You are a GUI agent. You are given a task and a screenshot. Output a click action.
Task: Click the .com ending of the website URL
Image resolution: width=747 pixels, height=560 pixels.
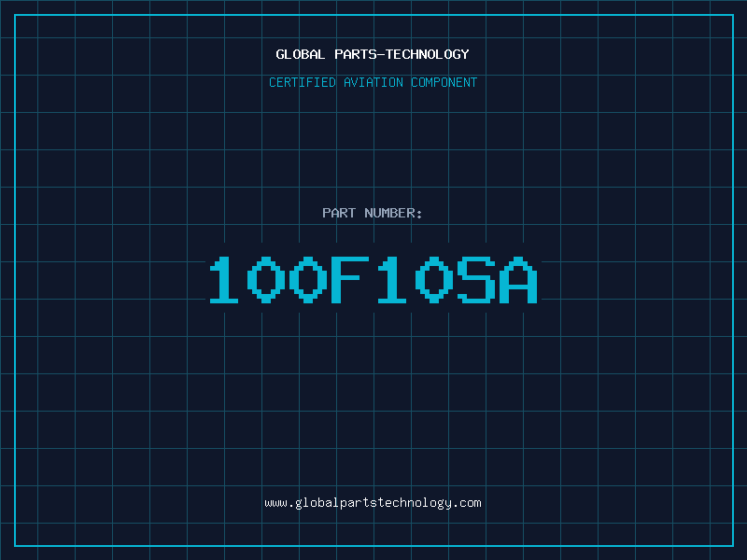(467, 503)
